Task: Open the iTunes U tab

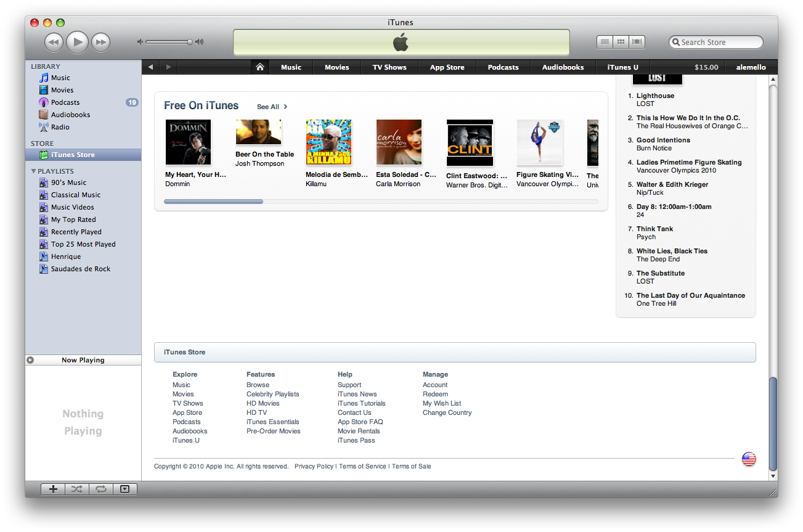Action: click(622, 67)
